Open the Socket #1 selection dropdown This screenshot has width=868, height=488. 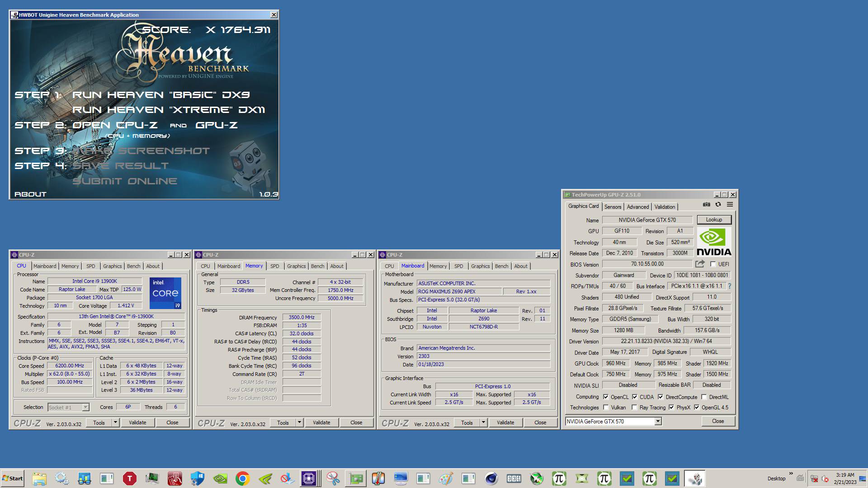(x=85, y=408)
